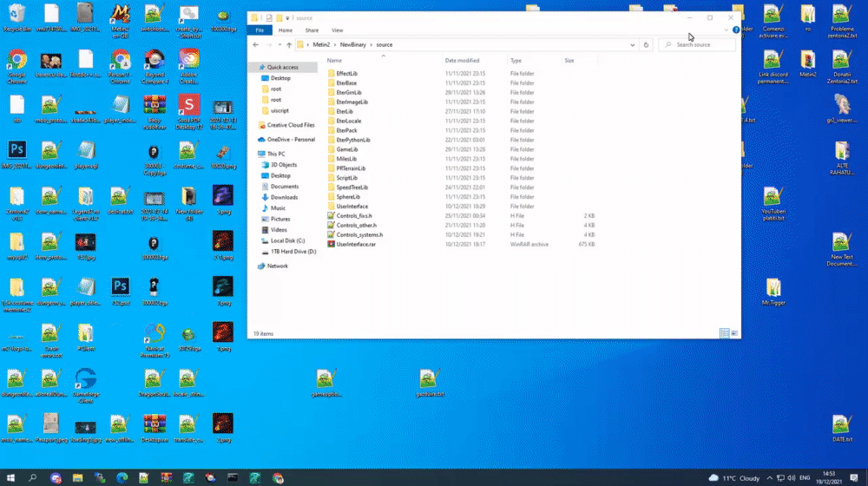This screenshot has width=868, height=486.
Task: Select Network in navigation pane
Action: [x=278, y=266]
